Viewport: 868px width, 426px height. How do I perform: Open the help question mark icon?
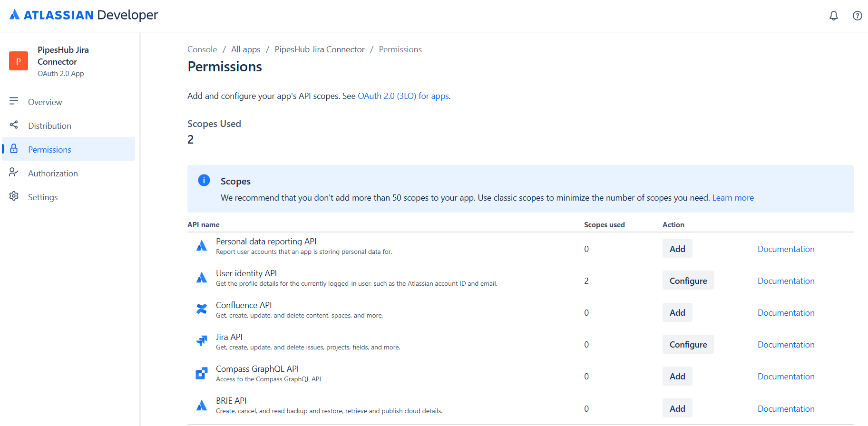[857, 16]
